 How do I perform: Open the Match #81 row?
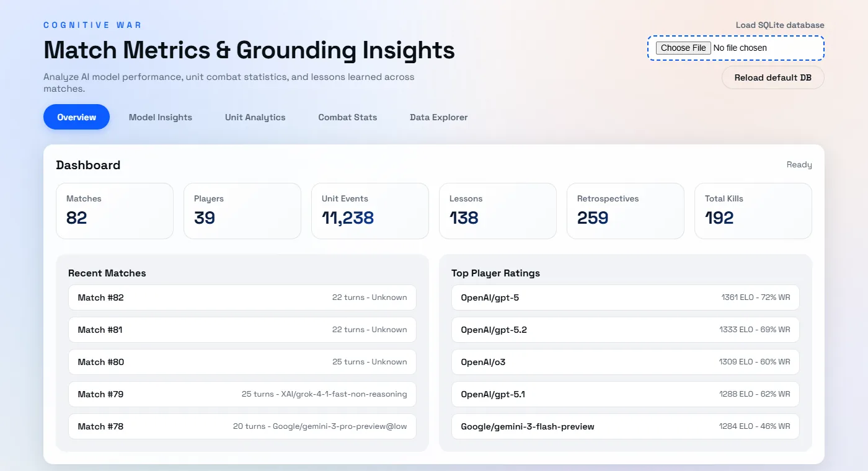click(x=242, y=330)
